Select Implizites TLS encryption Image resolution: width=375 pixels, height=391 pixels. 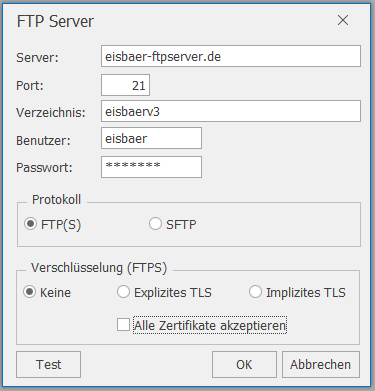tap(255, 292)
